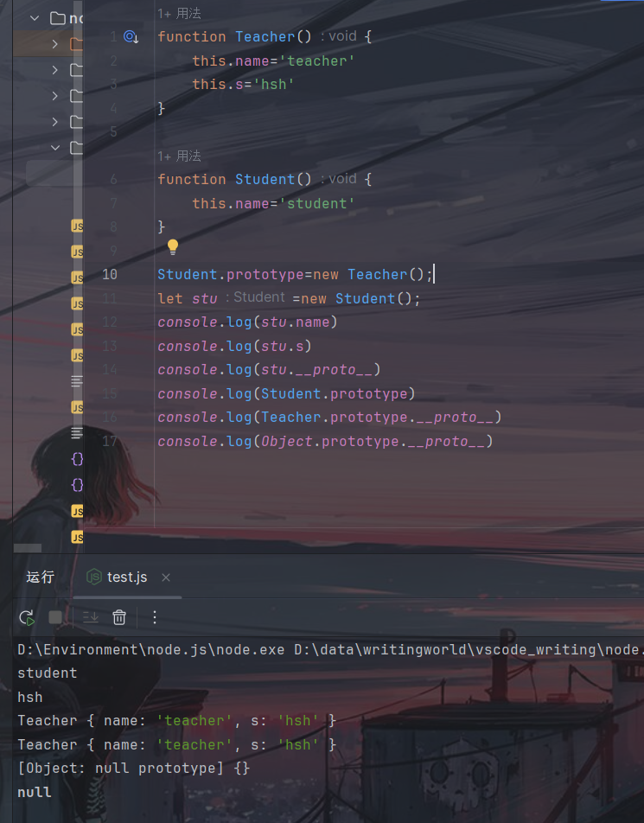The image size is (644, 823).
Task: Click the usages hint above function Teacher
Action: 179,14
